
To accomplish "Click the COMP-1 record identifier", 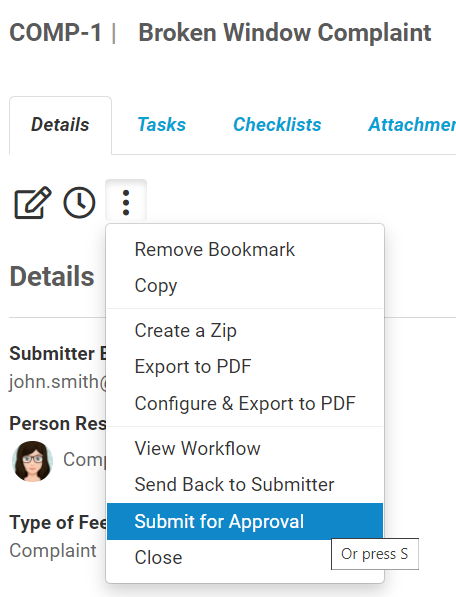I will 56,33.
